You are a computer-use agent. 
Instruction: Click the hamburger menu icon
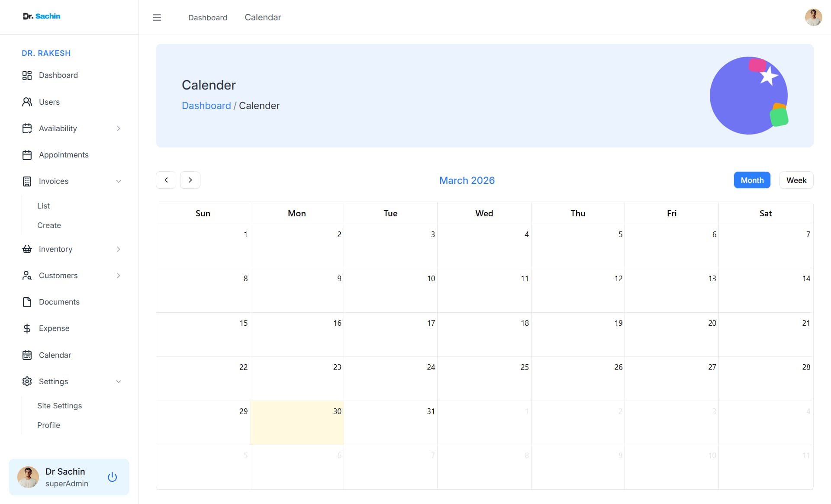coord(157,17)
